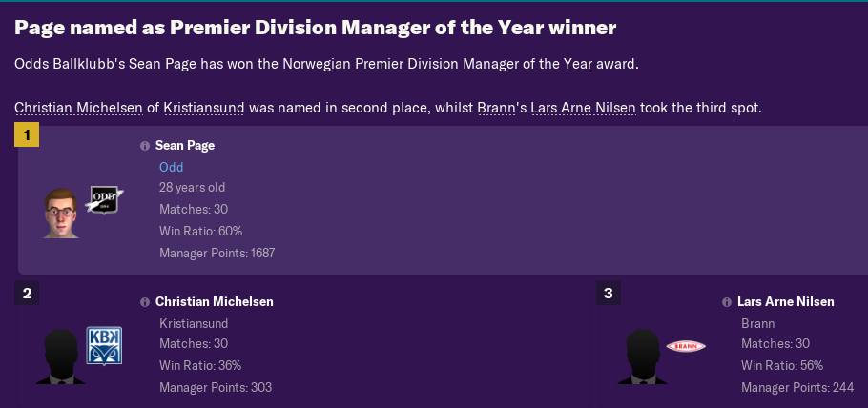Click the rank 3 position badge
The image size is (868, 408).
[609, 293]
